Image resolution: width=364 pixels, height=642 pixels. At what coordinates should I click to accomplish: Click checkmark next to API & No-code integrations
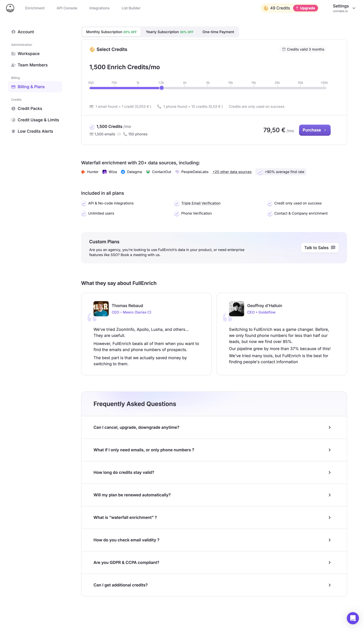click(x=84, y=203)
